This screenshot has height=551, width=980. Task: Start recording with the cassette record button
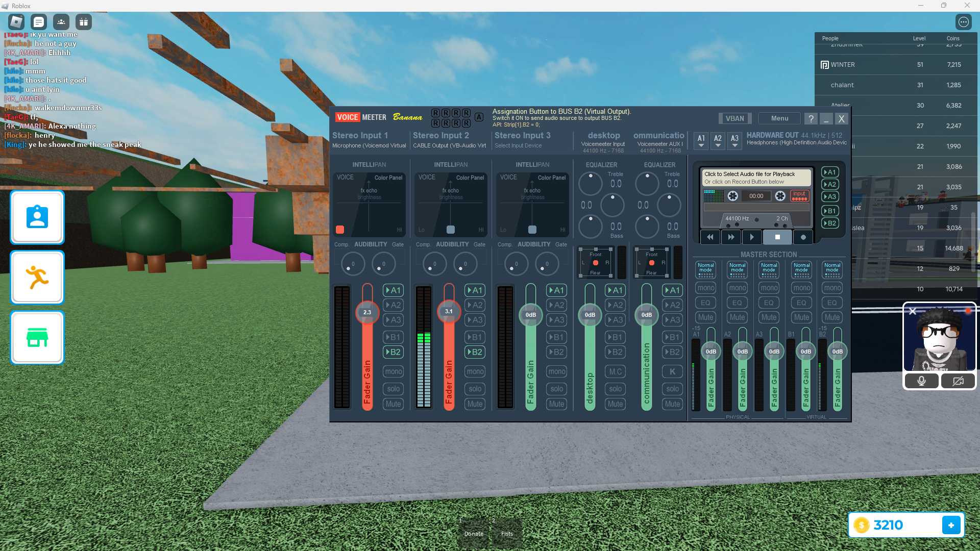pos(803,237)
